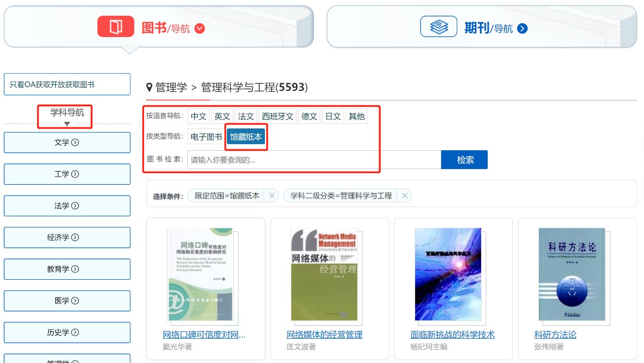Click author name 窦光华著

tap(178, 347)
